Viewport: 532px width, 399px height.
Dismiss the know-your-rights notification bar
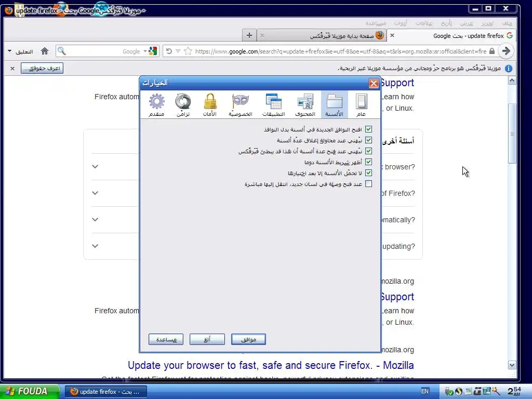(x=12, y=69)
